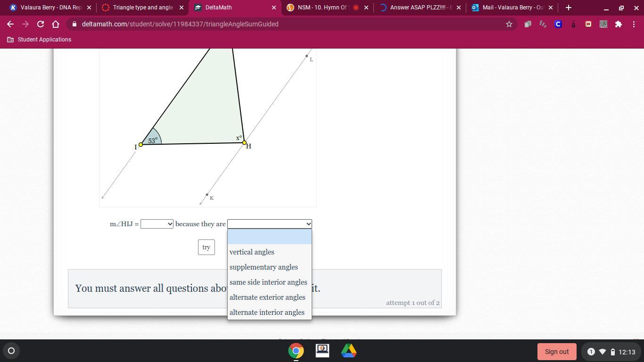The width and height of the screenshot is (644, 362).
Task: Open the Chrome three-dot menu
Action: 634,24
